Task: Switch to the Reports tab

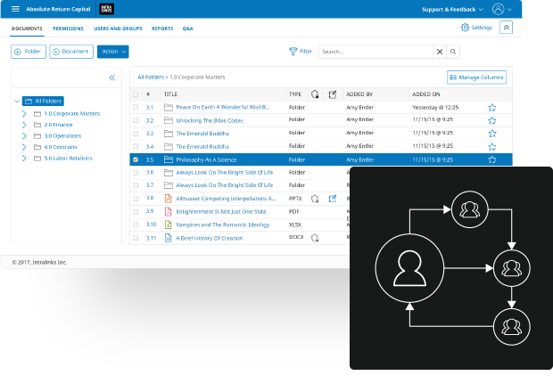Action: [162, 29]
